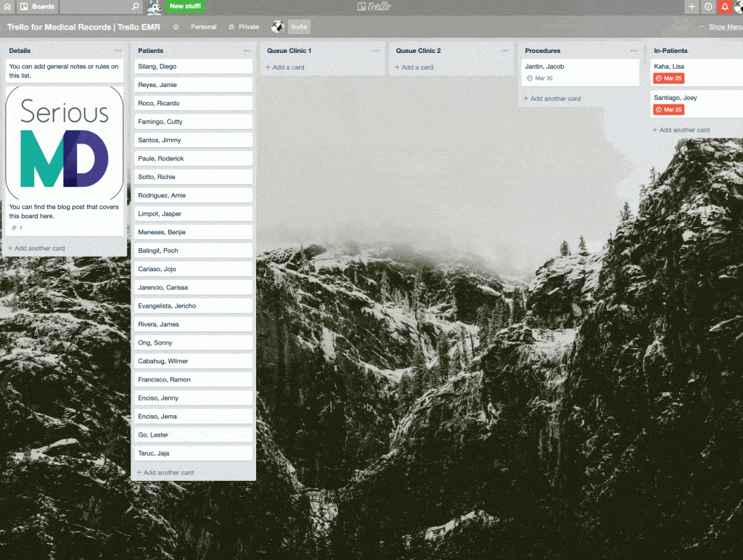Open the New stuff! announcement
Screen dimensions: 743x560
click(x=185, y=6)
